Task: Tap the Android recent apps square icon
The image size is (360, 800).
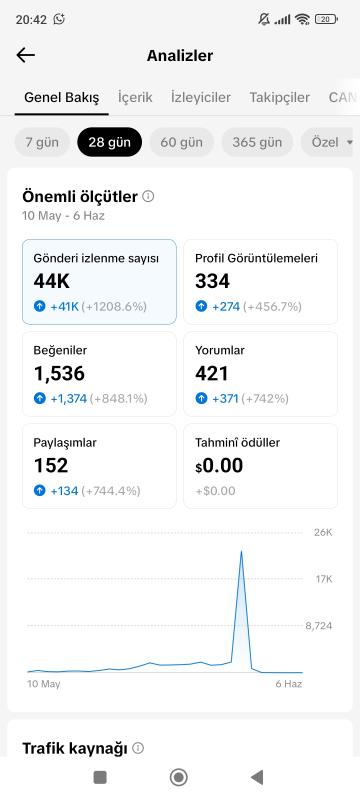Action: pyautogui.click(x=100, y=777)
